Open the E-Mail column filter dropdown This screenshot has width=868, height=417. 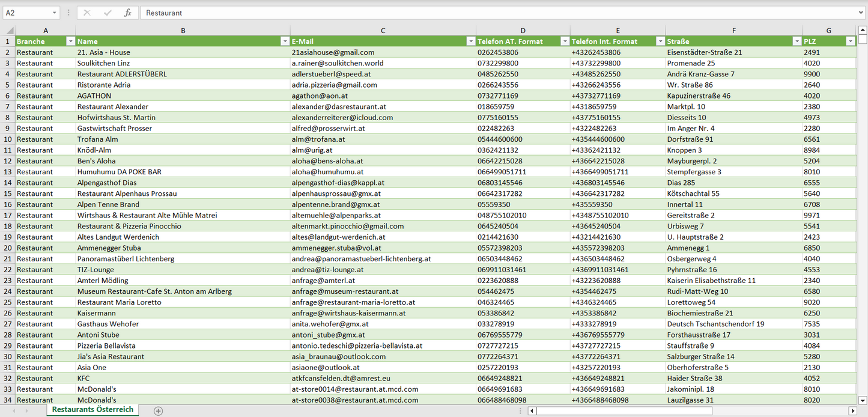470,41
